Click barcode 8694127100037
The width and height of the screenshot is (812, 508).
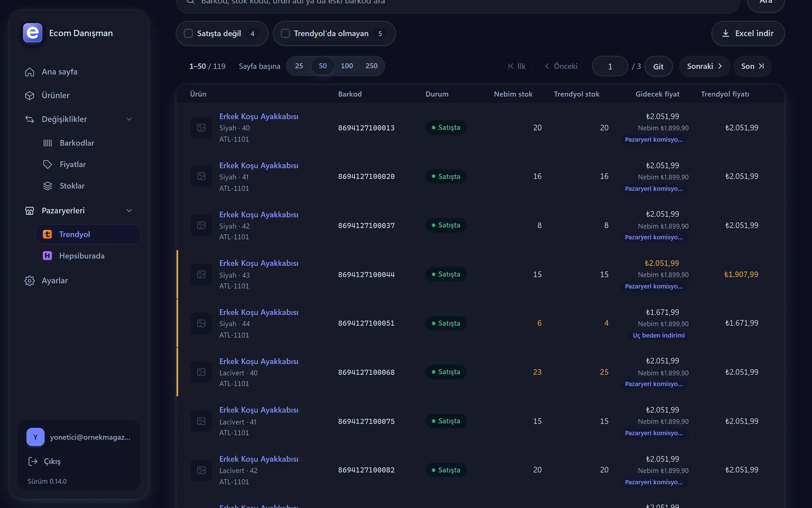(366, 226)
